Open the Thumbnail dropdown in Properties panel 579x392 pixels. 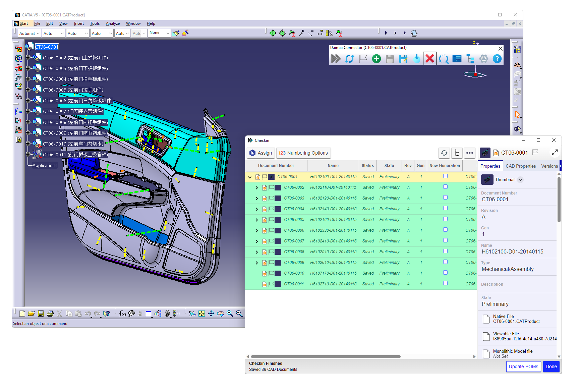point(520,179)
